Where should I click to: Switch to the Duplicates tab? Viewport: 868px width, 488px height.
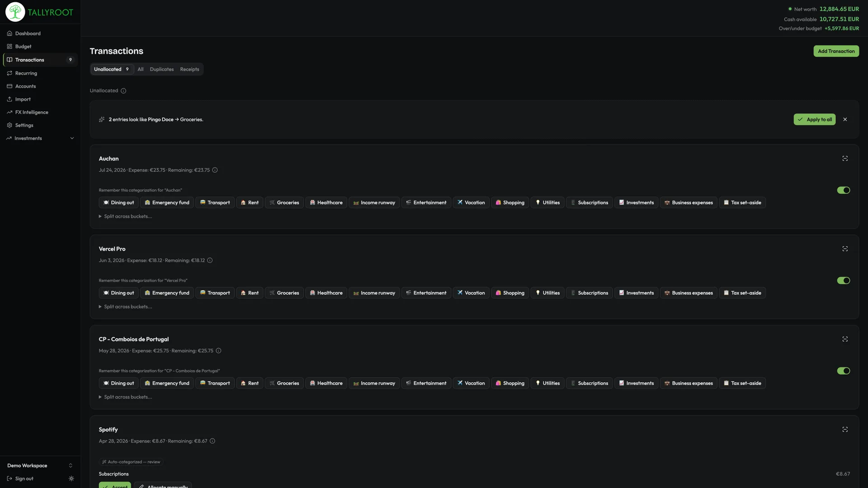[162, 69]
